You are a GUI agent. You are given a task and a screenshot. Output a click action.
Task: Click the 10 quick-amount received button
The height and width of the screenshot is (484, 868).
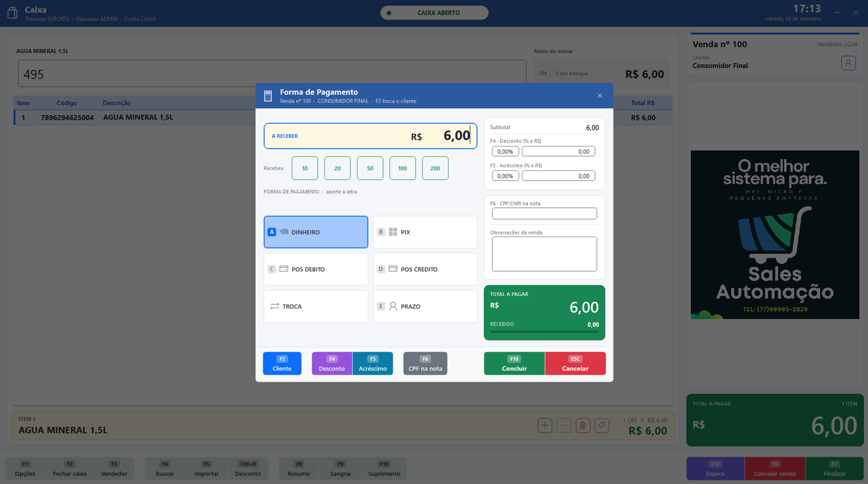[x=305, y=168]
